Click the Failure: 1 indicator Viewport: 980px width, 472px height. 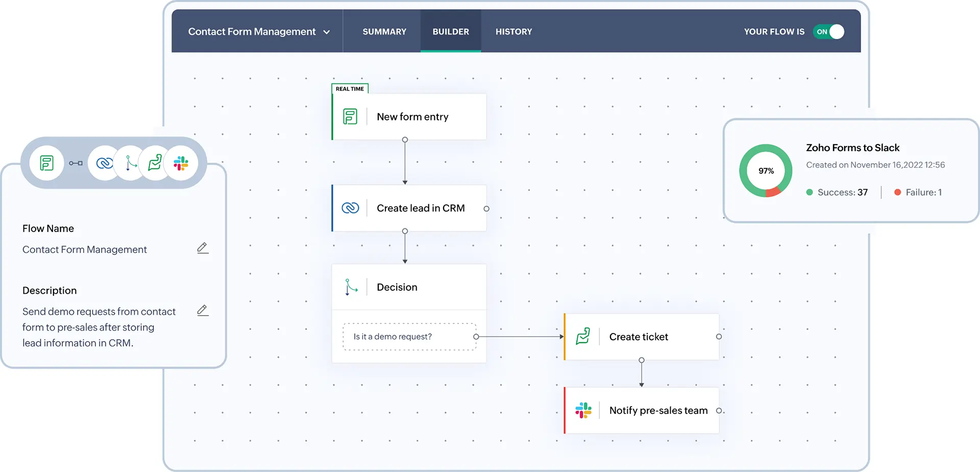[x=918, y=192]
